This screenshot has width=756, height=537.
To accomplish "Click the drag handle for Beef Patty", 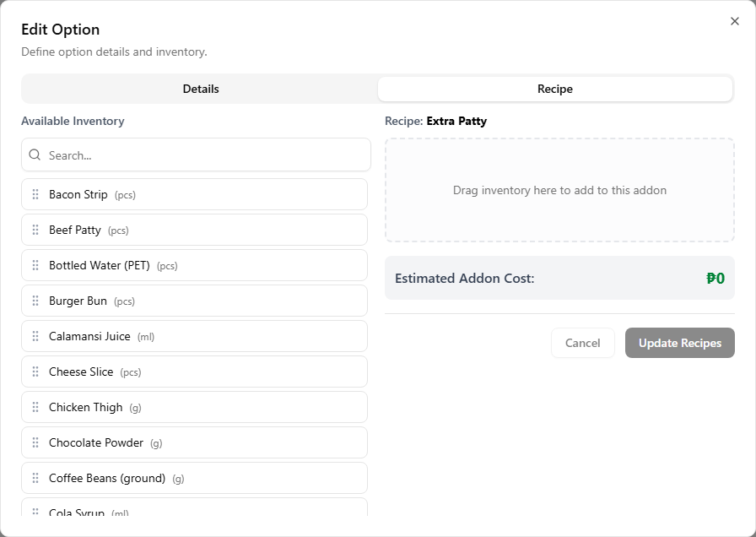I will (35, 230).
